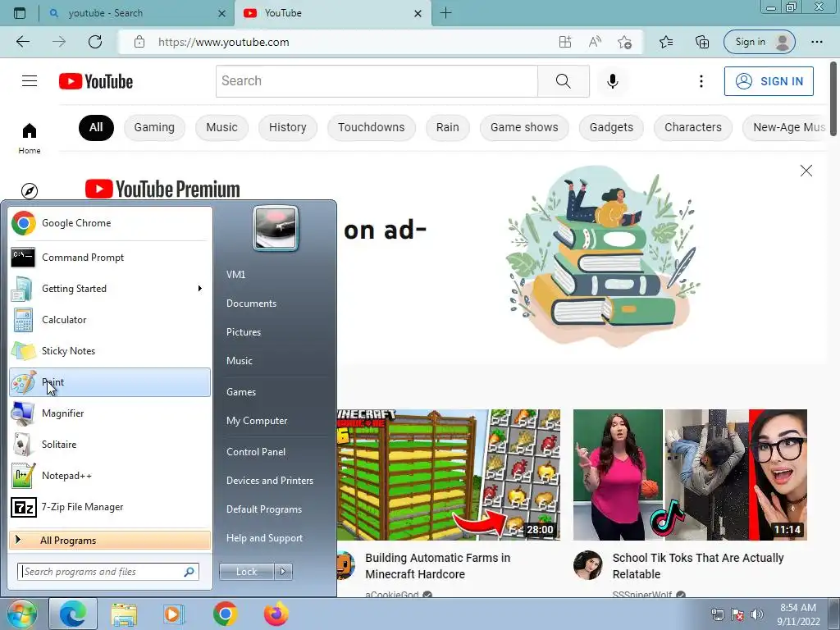Open a new browser tab
Screen dimensions: 840x630
point(445,13)
